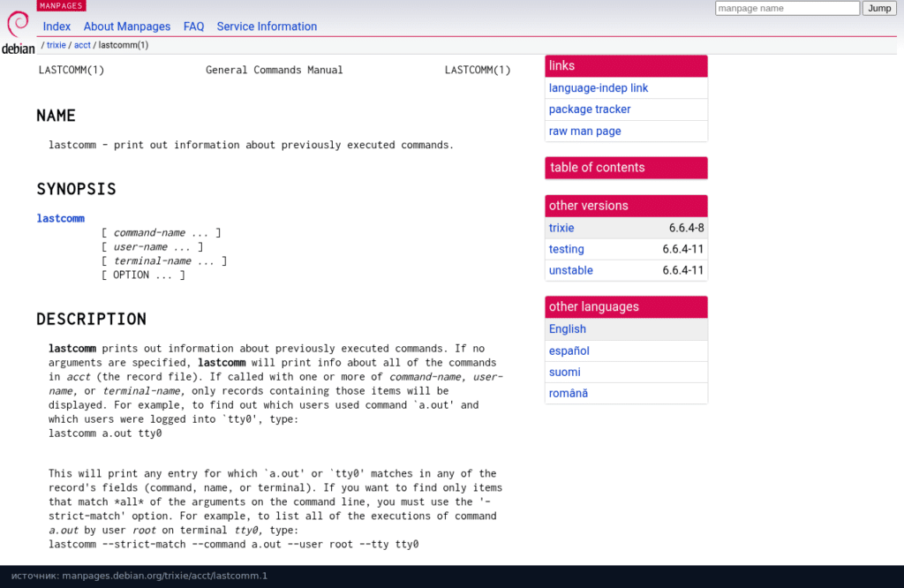Screen dimensions: 904x588
Task: Click 'General Commands Manual' header text
Action: click(x=274, y=70)
